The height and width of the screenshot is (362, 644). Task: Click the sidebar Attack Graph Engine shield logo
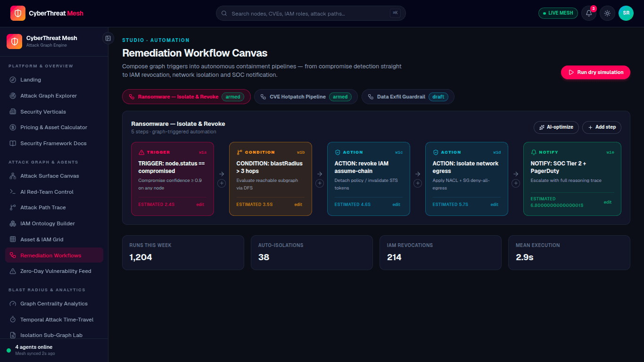[x=14, y=41]
